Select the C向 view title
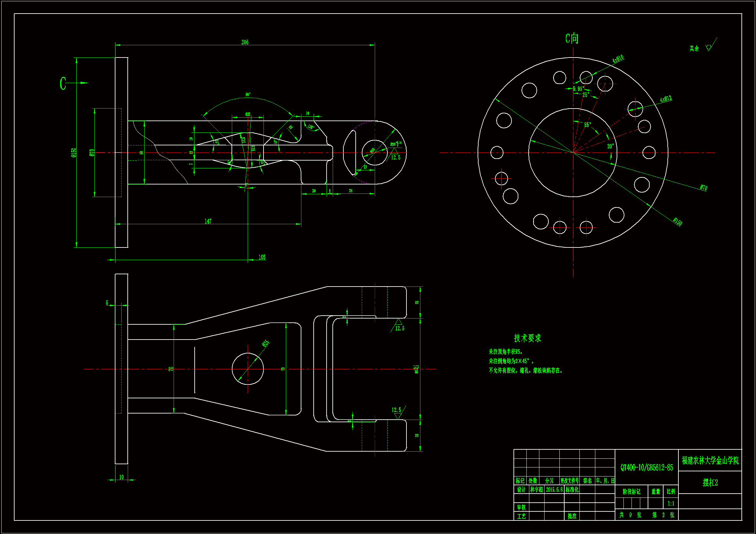 (572, 38)
